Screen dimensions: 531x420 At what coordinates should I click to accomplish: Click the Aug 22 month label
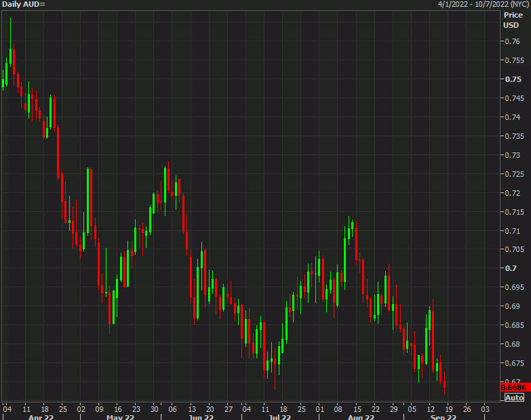tap(361, 417)
